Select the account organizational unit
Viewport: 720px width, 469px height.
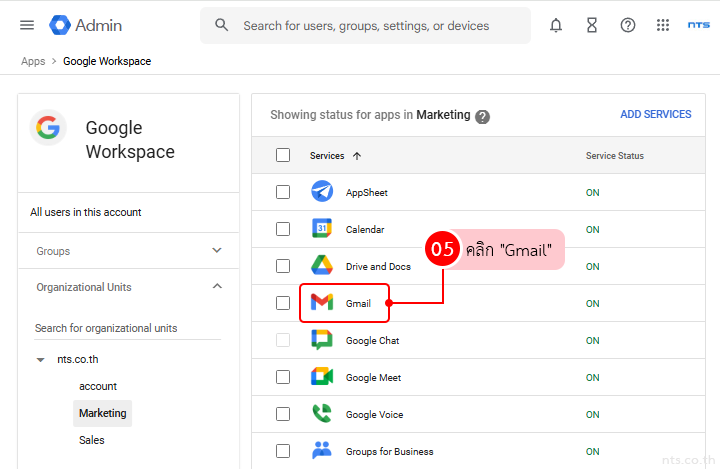tap(98, 386)
